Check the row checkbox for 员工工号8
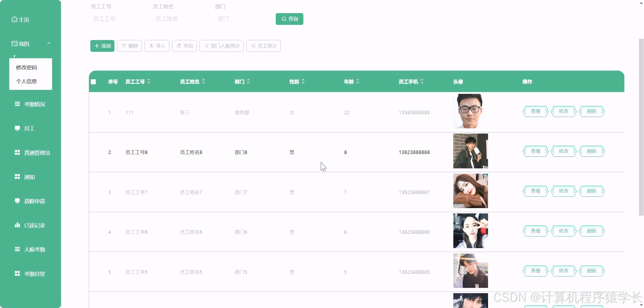644x308 pixels. point(93,152)
